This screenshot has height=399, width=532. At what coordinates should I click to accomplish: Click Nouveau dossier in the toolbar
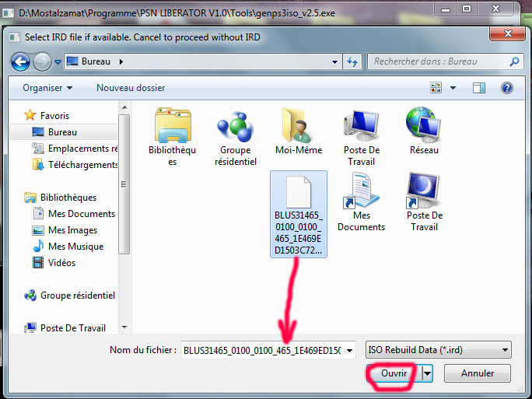pyautogui.click(x=131, y=88)
